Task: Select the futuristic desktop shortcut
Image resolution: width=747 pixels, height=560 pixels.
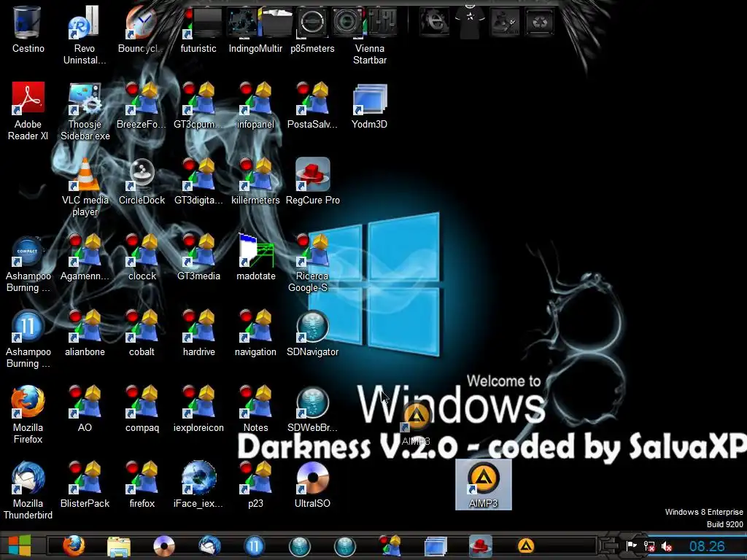Action: pyautogui.click(x=198, y=29)
